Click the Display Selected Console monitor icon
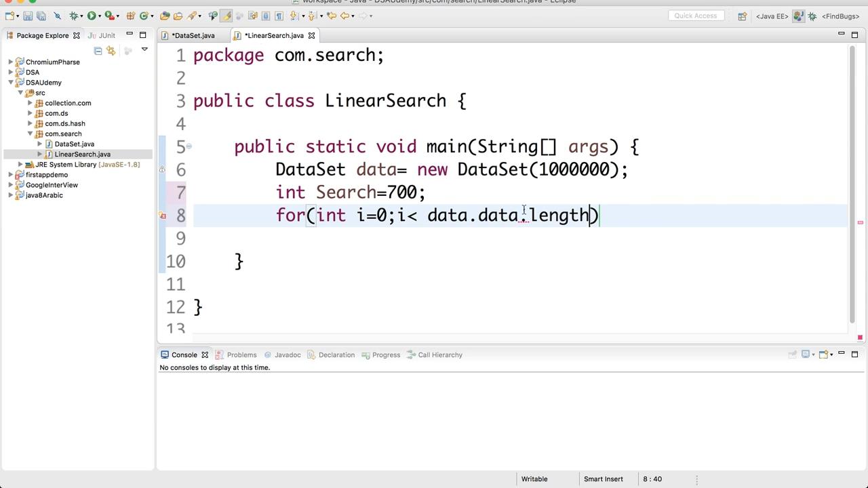This screenshot has height=488, width=868. (806, 354)
